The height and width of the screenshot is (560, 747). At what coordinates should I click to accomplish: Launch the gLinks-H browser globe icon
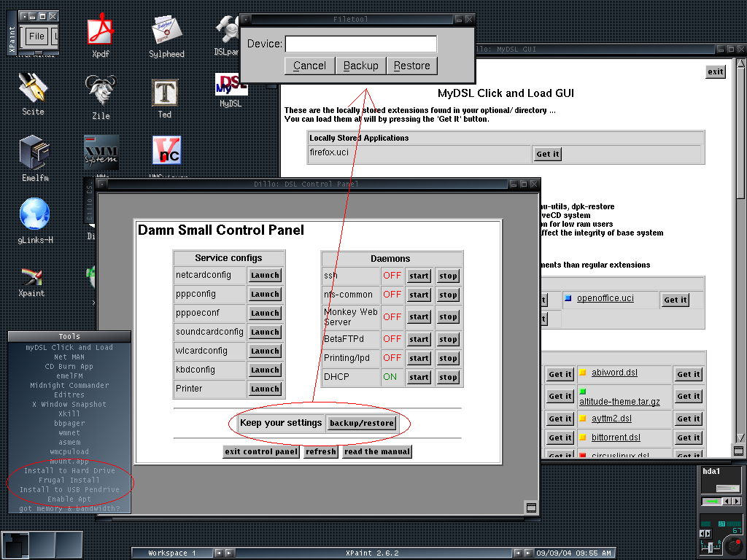click(x=34, y=214)
